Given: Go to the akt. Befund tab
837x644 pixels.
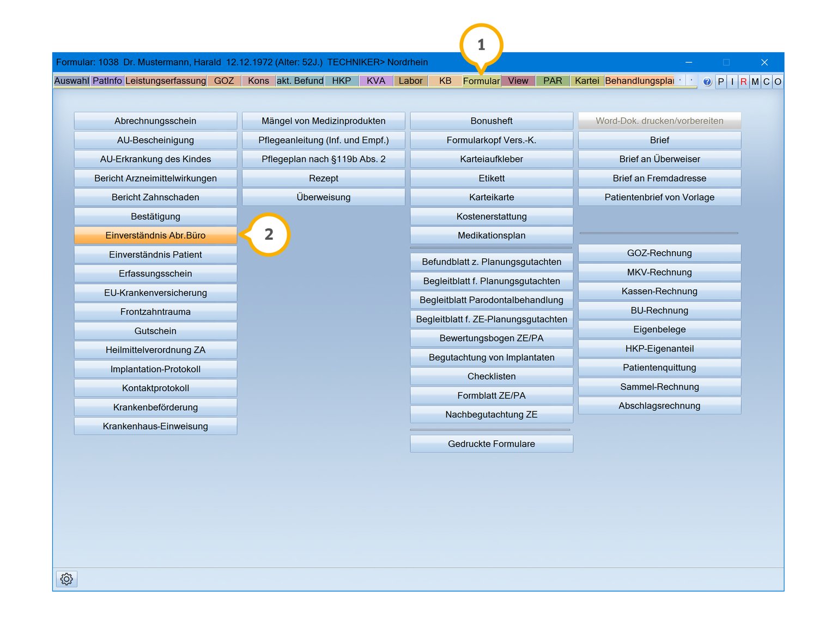Looking at the screenshot, I should 300,81.
